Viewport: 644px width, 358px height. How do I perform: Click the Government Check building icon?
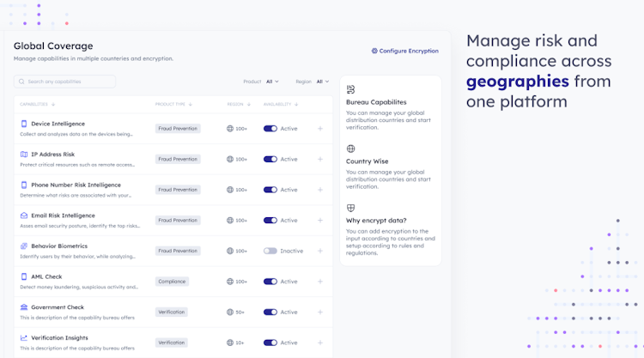click(x=24, y=307)
